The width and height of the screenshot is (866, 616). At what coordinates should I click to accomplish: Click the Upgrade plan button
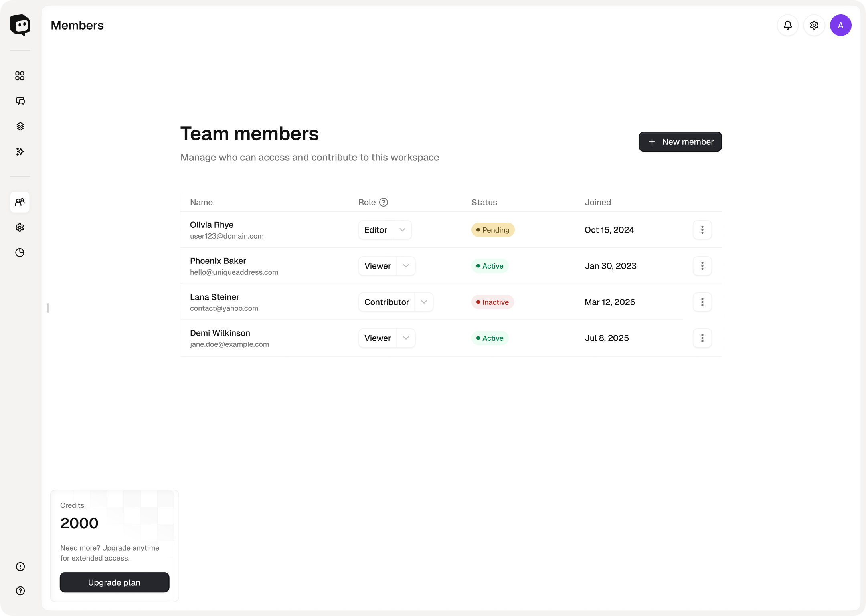[x=114, y=582]
